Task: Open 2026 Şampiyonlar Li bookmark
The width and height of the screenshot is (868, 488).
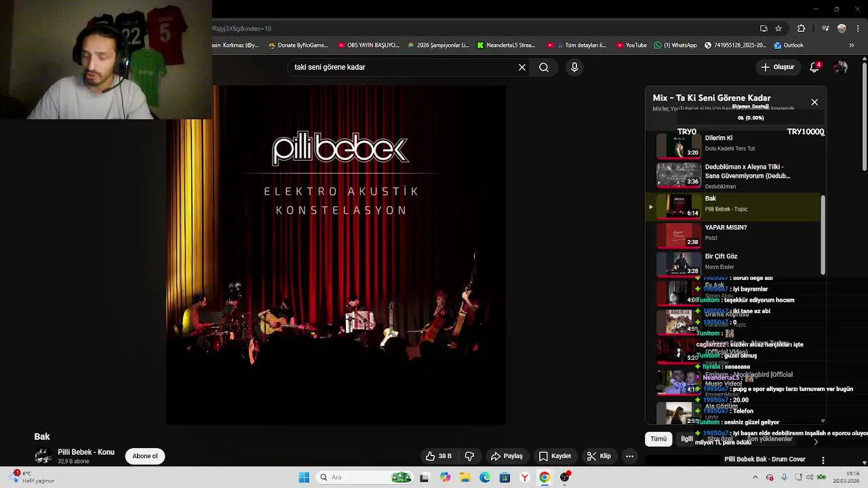Action: (x=438, y=45)
